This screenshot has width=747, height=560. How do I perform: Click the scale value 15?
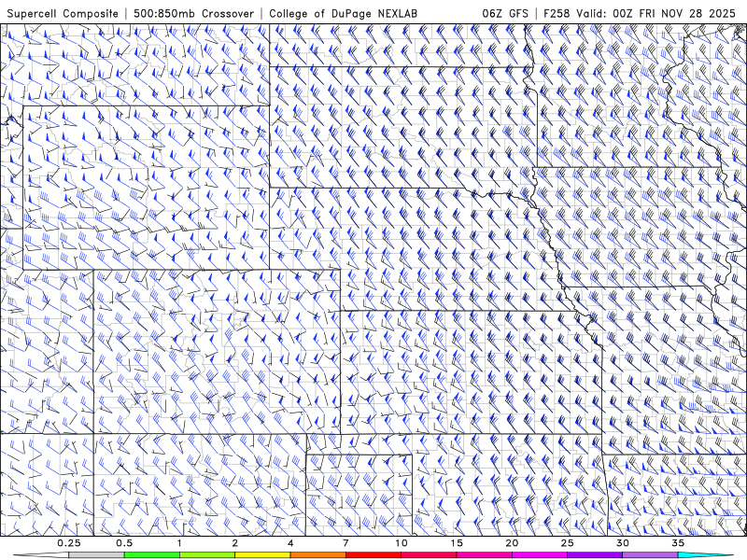point(457,543)
